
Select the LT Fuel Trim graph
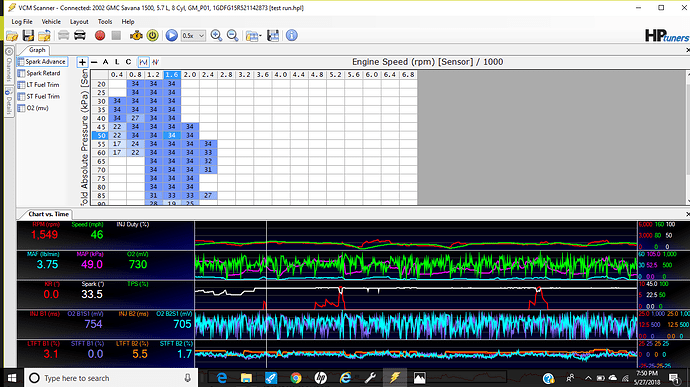[38, 85]
